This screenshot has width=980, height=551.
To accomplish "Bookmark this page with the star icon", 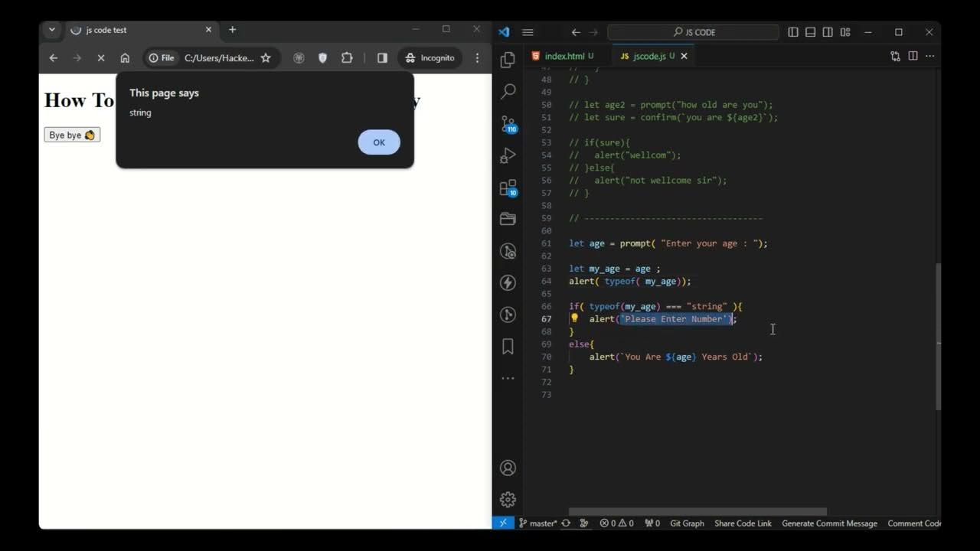I will tap(266, 58).
